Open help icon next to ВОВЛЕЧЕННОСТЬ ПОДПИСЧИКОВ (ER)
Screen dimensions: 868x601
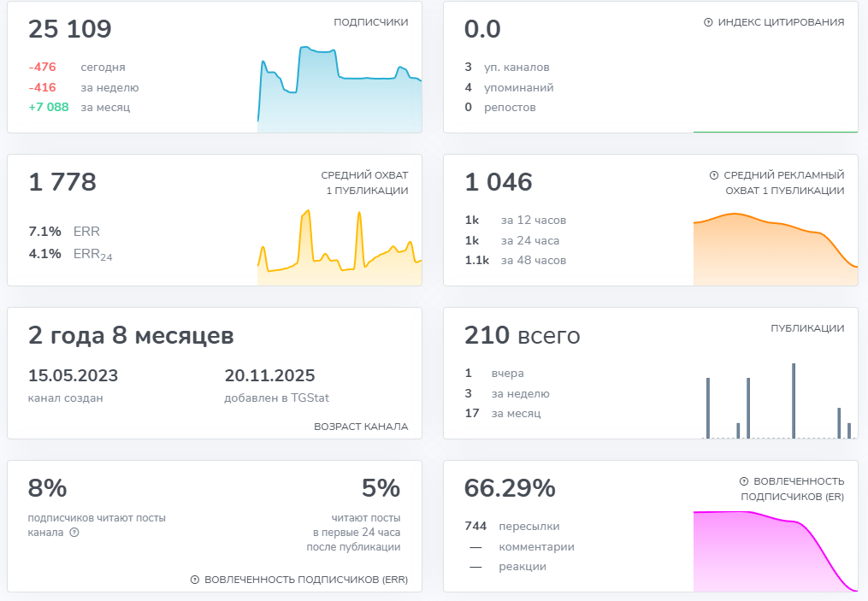pyautogui.click(x=744, y=481)
